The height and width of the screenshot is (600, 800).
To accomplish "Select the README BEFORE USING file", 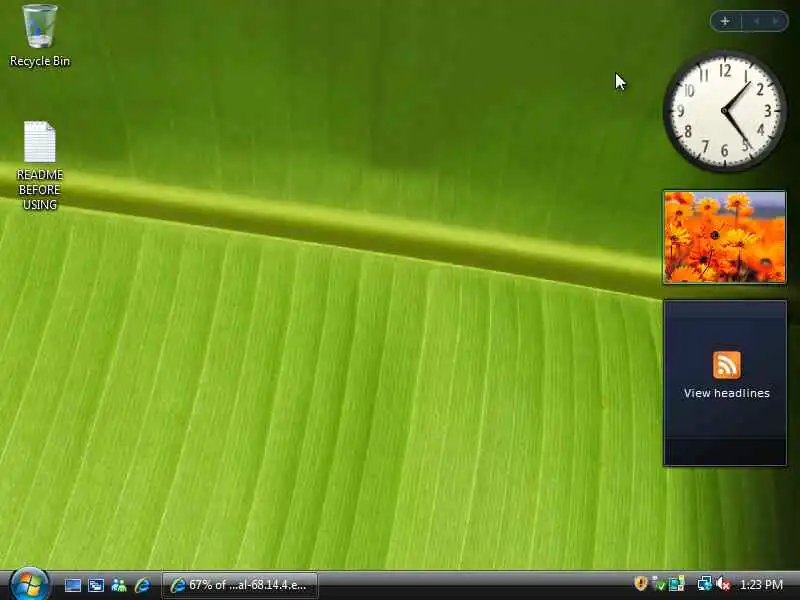I will coord(39,165).
